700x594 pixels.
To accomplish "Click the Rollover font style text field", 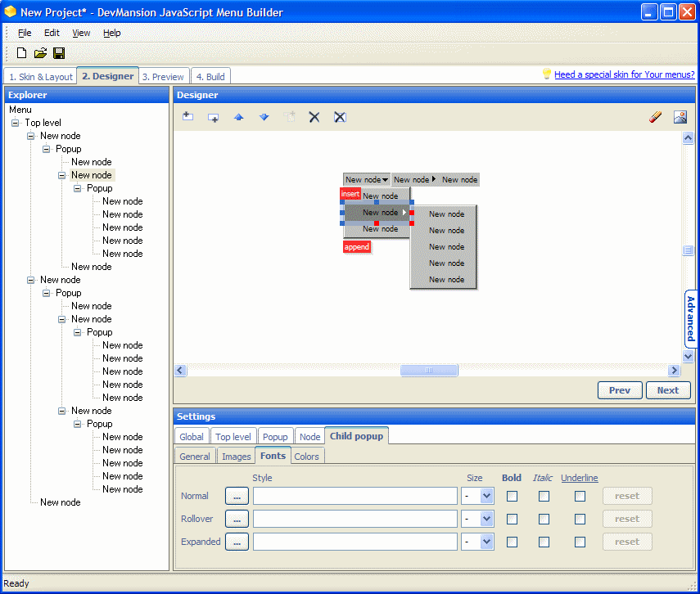I will [x=355, y=519].
